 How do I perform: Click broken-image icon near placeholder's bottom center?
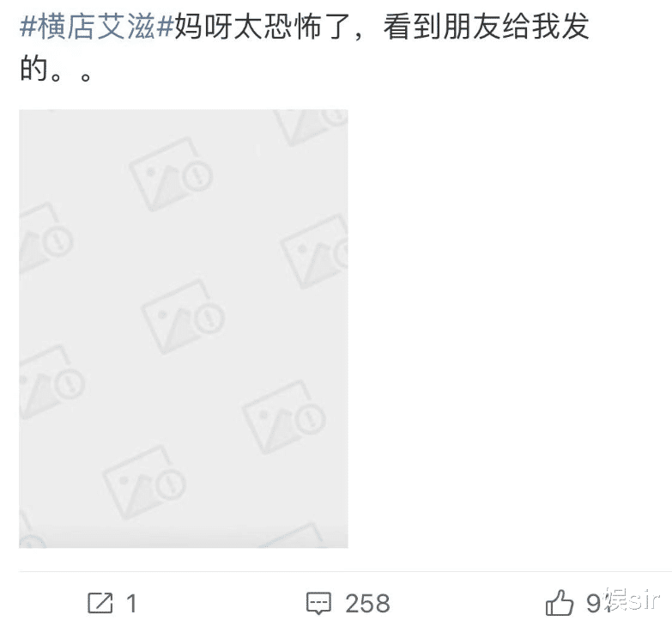point(144,482)
